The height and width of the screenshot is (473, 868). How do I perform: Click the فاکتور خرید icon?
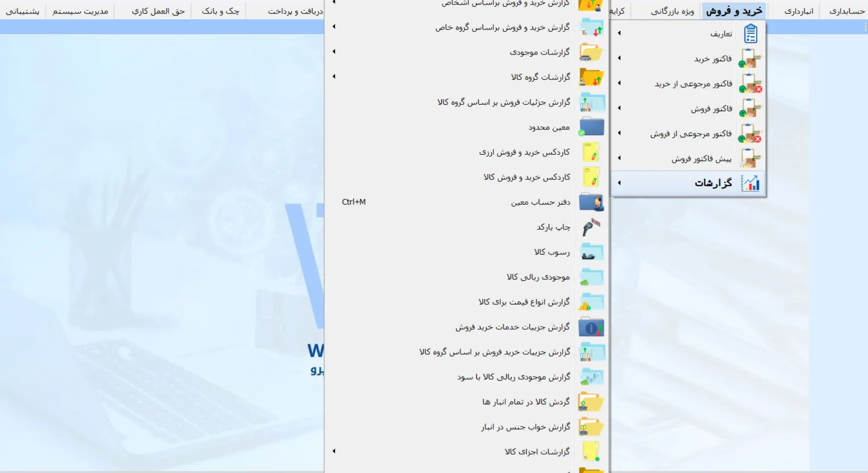(750, 58)
